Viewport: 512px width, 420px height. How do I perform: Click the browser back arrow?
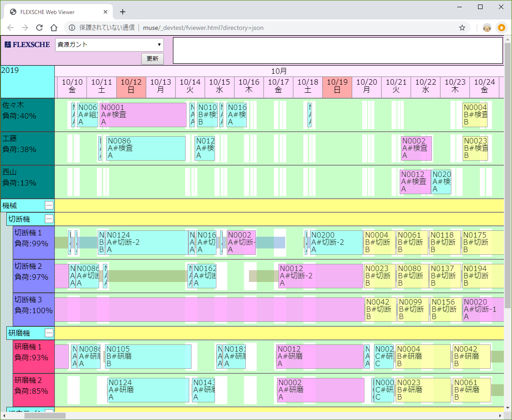click(10, 28)
